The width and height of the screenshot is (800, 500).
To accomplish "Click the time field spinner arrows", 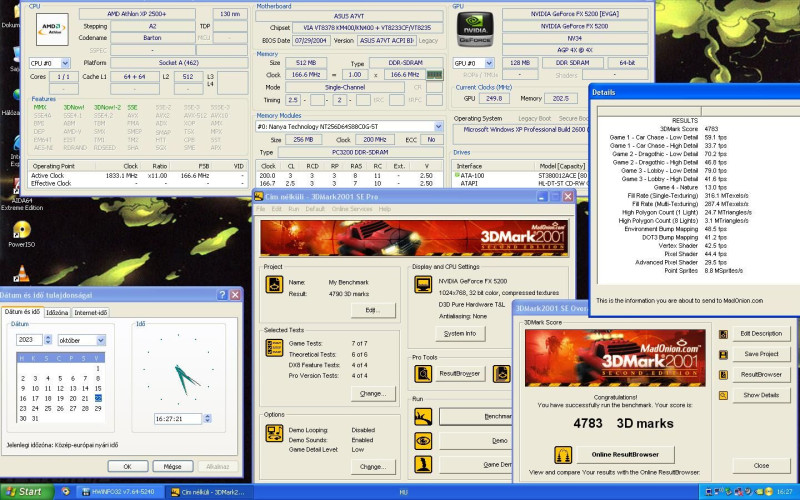I will click(x=207, y=418).
